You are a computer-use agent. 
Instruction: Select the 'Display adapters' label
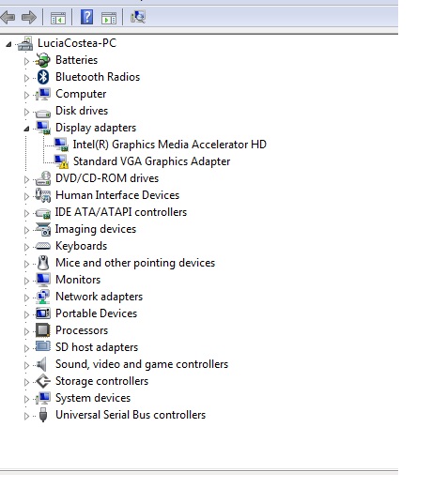click(x=96, y=128)
